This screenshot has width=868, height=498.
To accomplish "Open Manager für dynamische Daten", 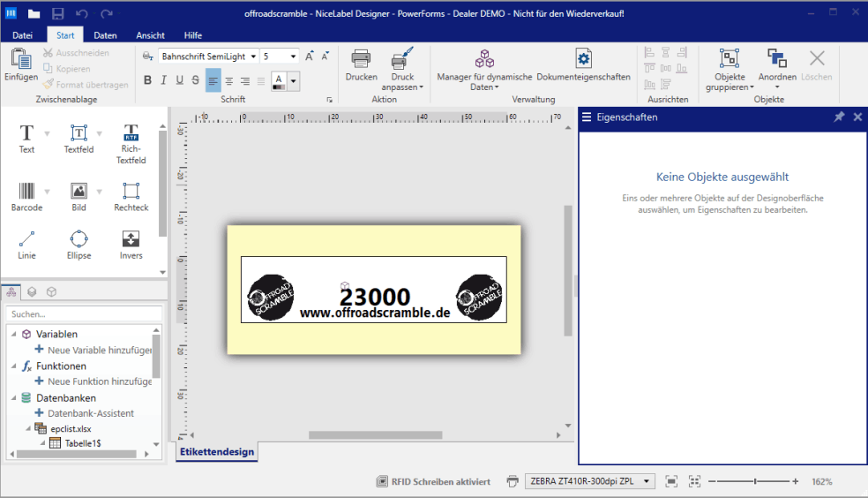I will pos(484,69).
